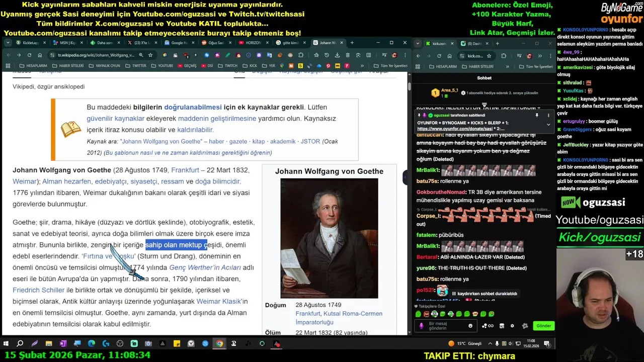Open Windows taskbar search
This screenshot has height=362, width=644.
point(20,344)
